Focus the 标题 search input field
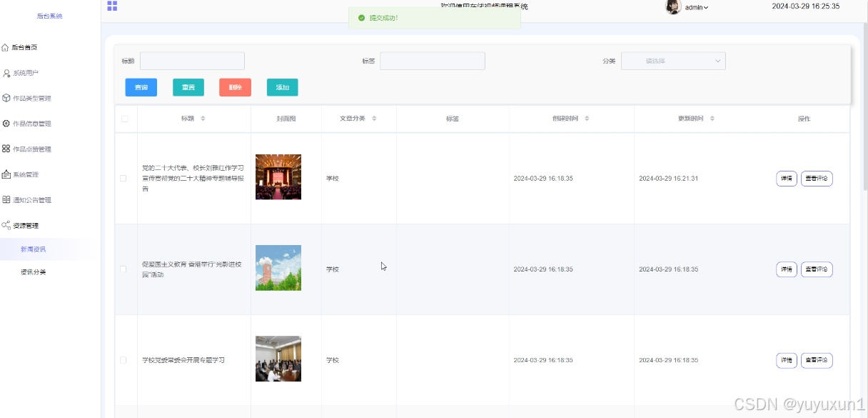This screenshot has width=868, height=418. [x=192, y=61]
